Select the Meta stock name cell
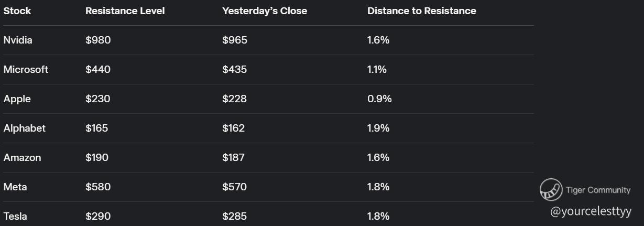Image resolution: width=644 pixels, height=226 pixels. pyautogui.click(x=15, y=187)
